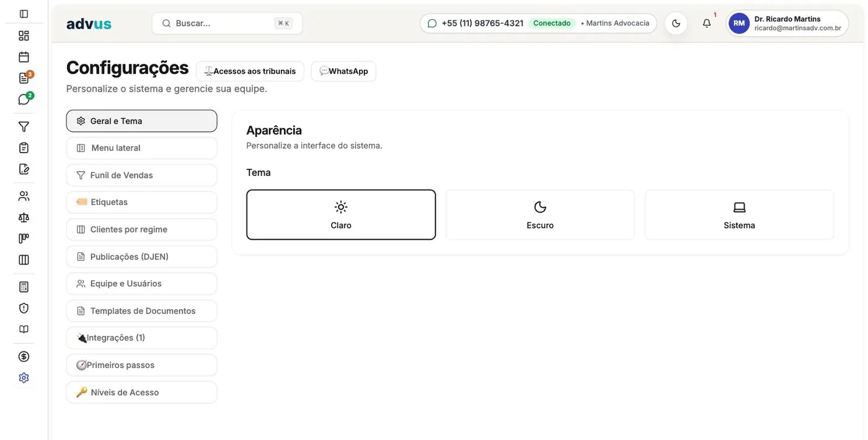The image size is (868, 440).
Task: Open the Clientes por regime tab
Action: [141, 229]
